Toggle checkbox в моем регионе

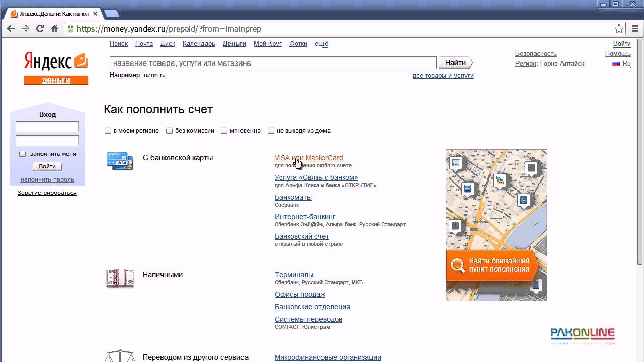click(108, 131)
